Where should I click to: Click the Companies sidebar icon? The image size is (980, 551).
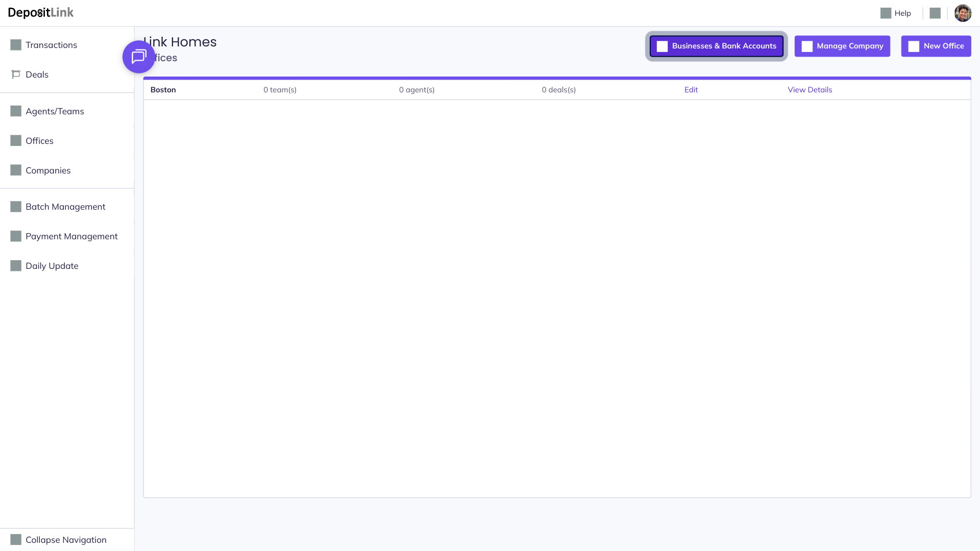(x=16, y=170)
